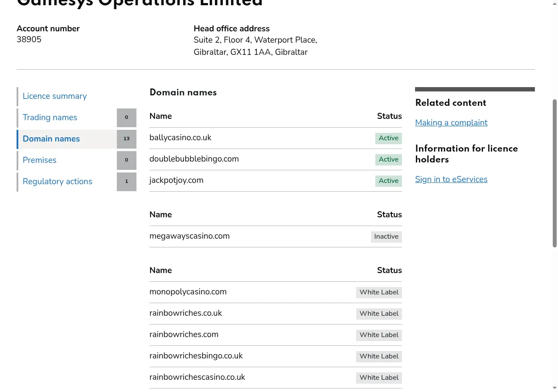Click the Inactive status for megawayscasino.com
Screen dimensions: 558x392
coord(386,237)
